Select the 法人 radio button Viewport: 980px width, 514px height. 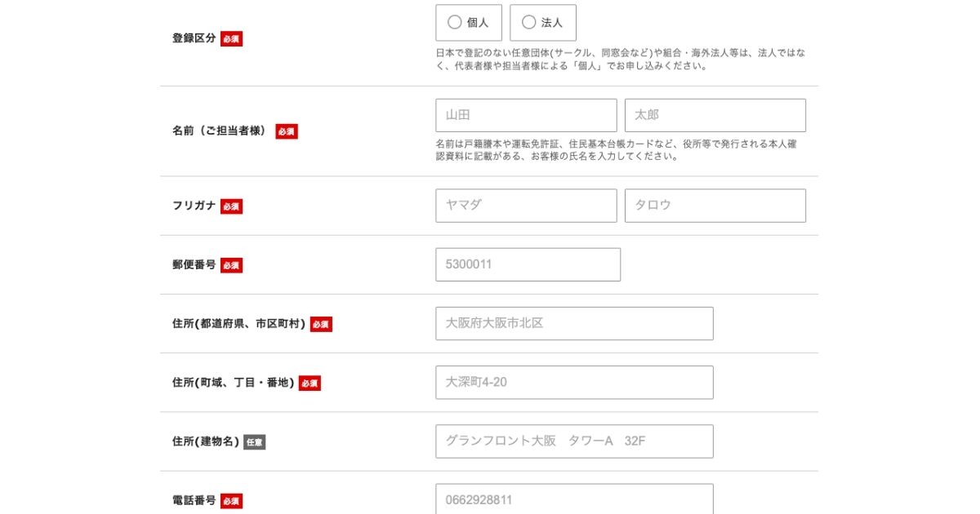pyautogui.click(x=529, y=23)
